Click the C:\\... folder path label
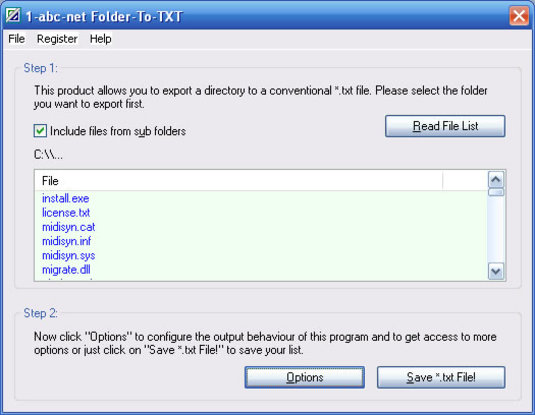Image resolution: width=535 pixels, height=415 pixels. click(48, 155)
